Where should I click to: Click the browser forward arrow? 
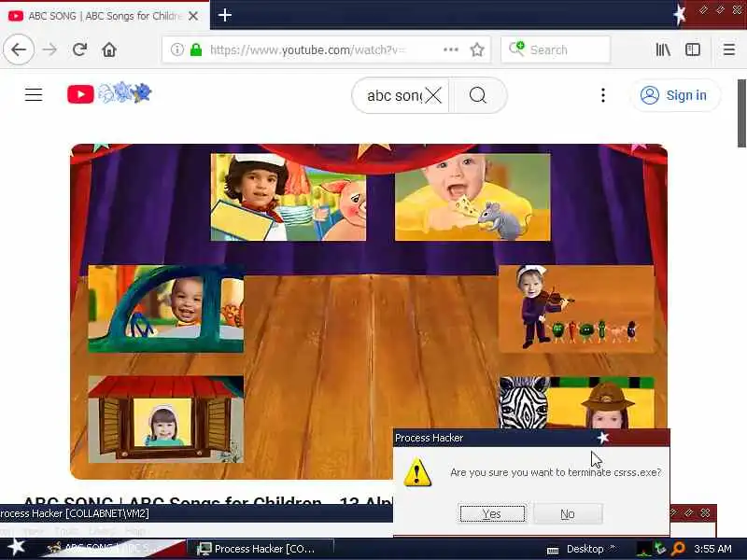pyautogui.click(x=49, y=49)
